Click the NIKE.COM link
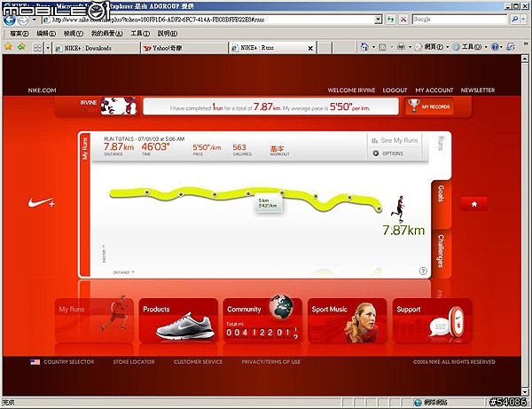 (x=42, y=90)
